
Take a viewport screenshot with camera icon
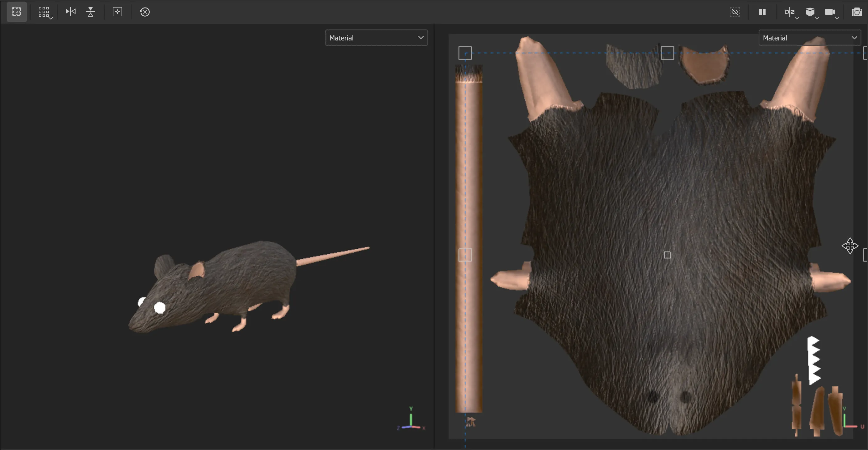[x=856, y=13]
